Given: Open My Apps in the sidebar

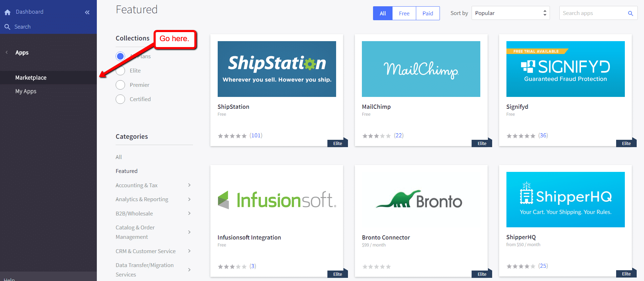Looking at the screenshot, I should 26,91.
